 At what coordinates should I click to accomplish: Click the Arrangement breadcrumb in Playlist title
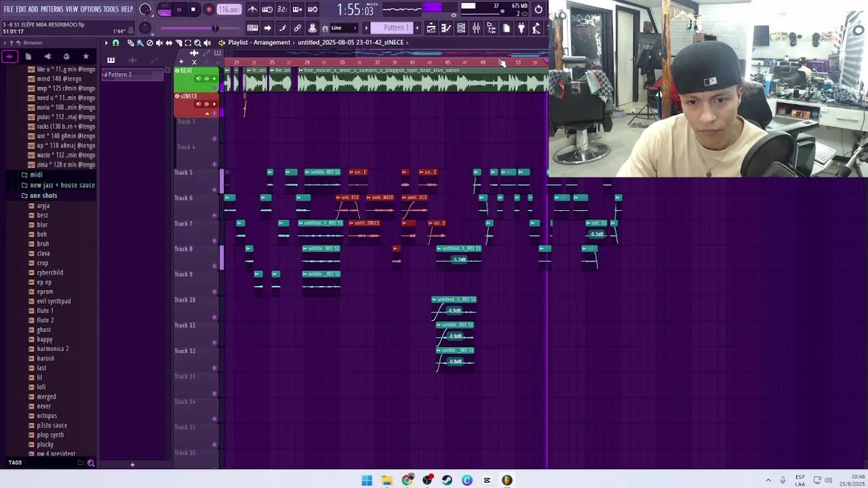(x=272, y=42)
